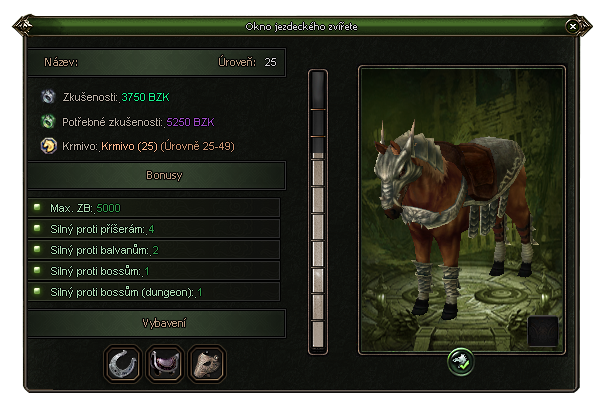
Task: Click the Krmivo feed horse icon
Action: pyautogui.click(x=48, y=146)
